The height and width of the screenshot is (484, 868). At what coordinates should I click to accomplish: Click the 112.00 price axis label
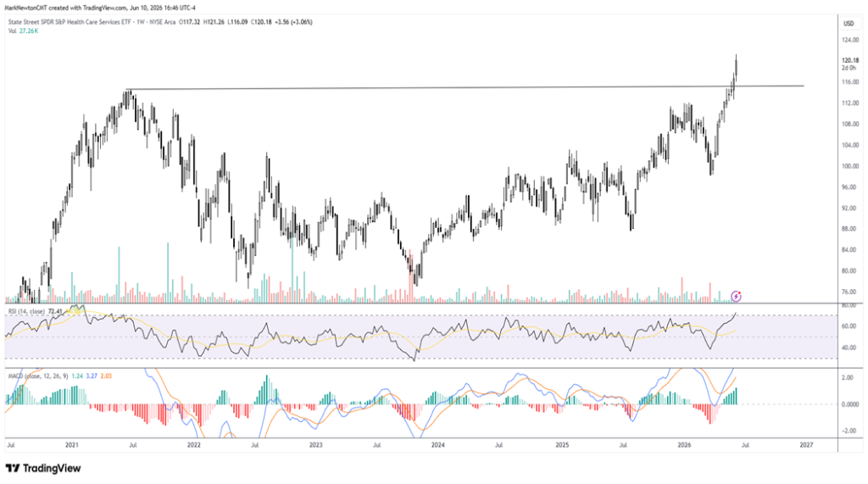coord(849,103)
